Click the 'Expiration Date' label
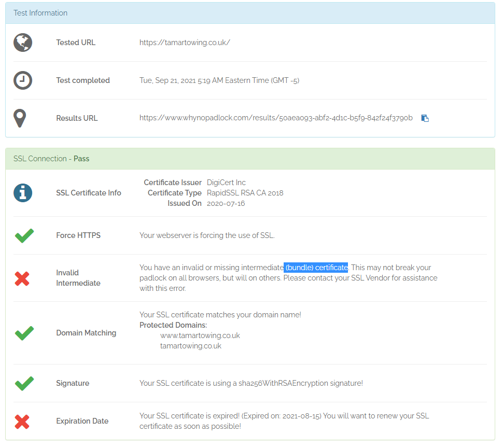 pos(82,421)
